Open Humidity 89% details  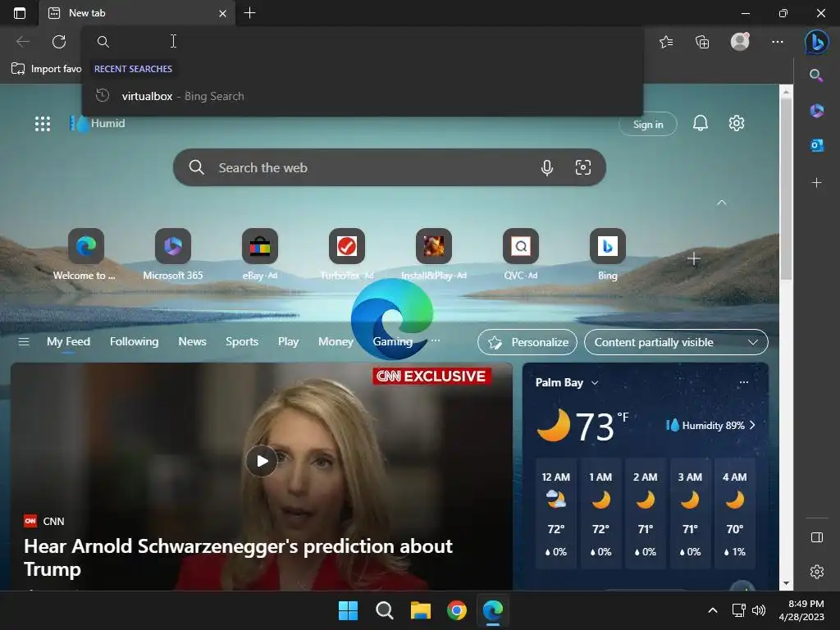point(710,426)
